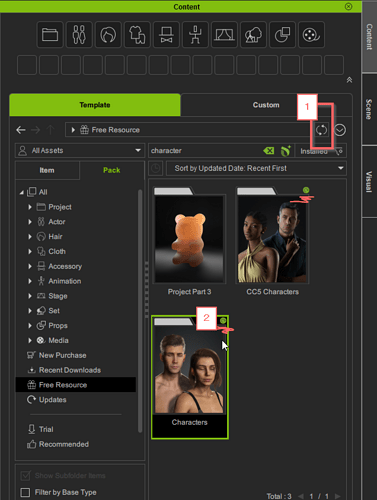Enable Filter by Base Type checkbox
The height and width of the screenshot is (500, 377).
pyautogui.click(x=25, y=492)
